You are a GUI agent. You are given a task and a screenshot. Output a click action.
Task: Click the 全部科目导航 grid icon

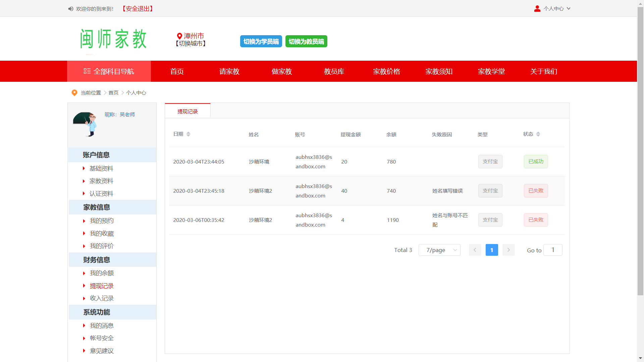tap(87, 71)
